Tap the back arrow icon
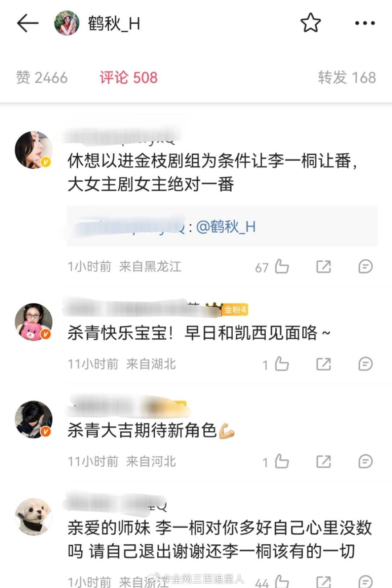The image size is (392, 588). click(28, 23)
